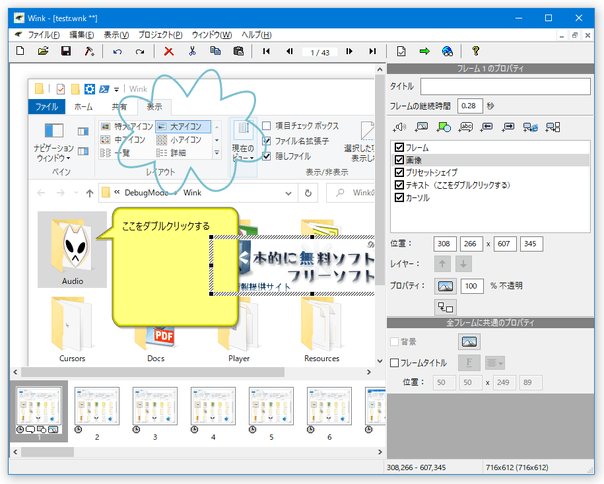This screenshot has height=484, width=604.
Task: Click the frame duration field showing 0.28
Action: [470, 106]
